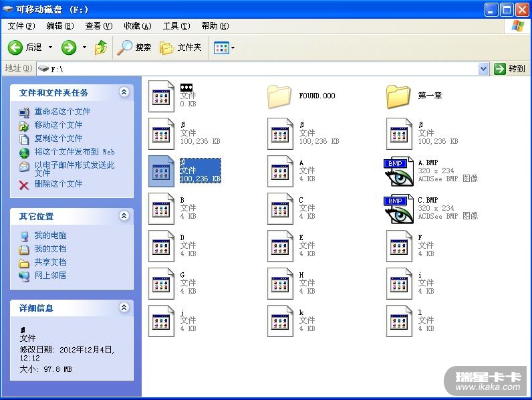This screenshot has height=400, width=532.
Task: Open Search (搜索) toolbar button
Action: point(134,47)
